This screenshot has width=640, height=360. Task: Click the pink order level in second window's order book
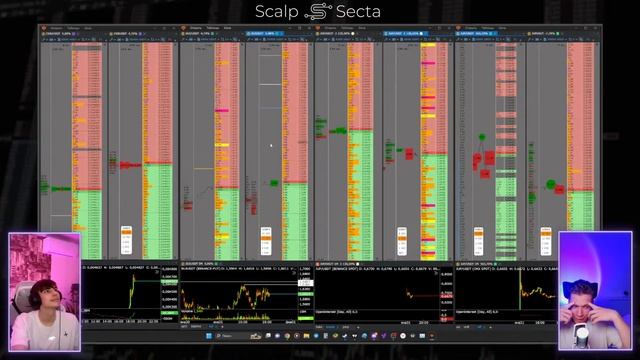click(x=222, y=110)
